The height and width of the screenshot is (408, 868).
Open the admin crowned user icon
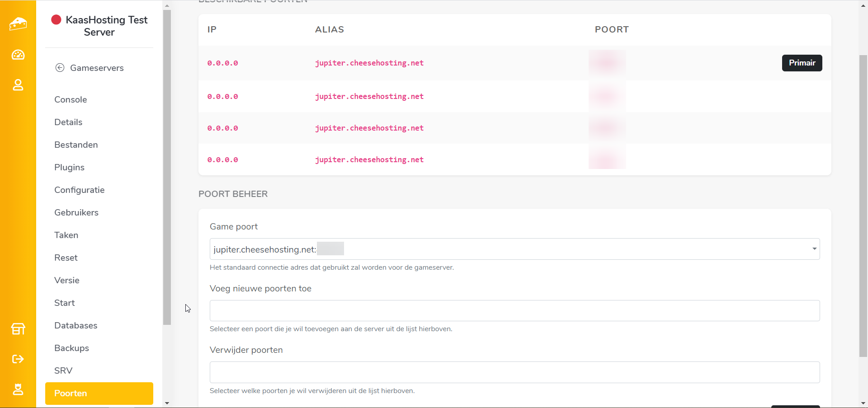pyautogui.click(x=18, y=389)
